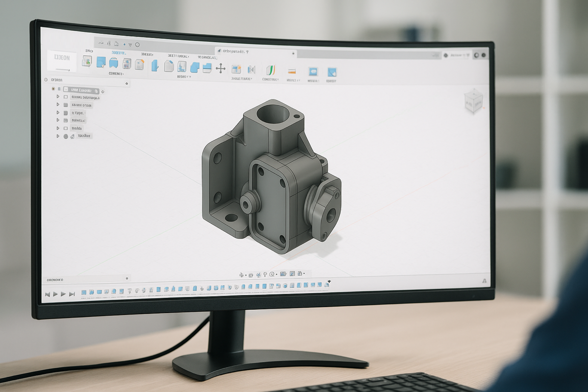Click the Select tool icon at toolbar end

point(332,72)
